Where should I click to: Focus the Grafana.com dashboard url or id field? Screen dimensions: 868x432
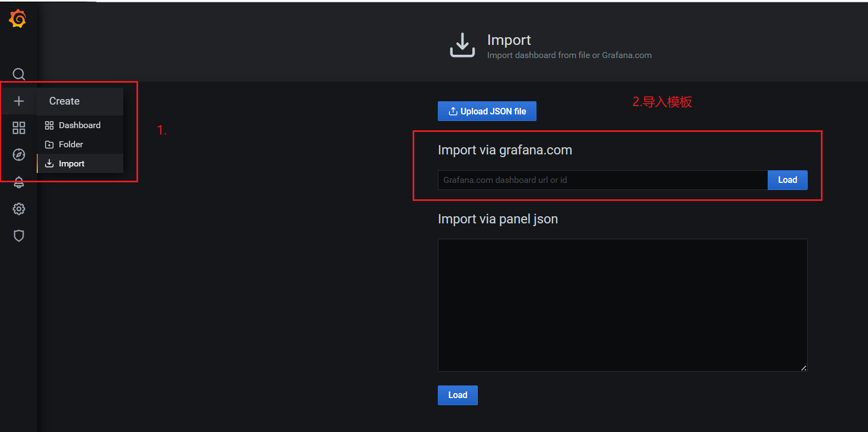pyautogui.click(x=602, y=180)
